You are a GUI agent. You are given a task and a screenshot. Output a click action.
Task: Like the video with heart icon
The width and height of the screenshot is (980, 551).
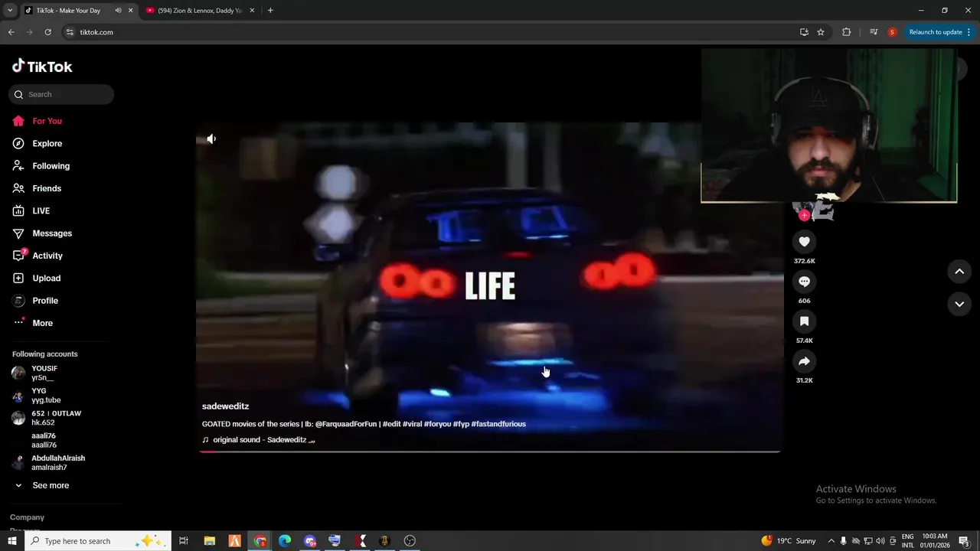click(804, 242)
